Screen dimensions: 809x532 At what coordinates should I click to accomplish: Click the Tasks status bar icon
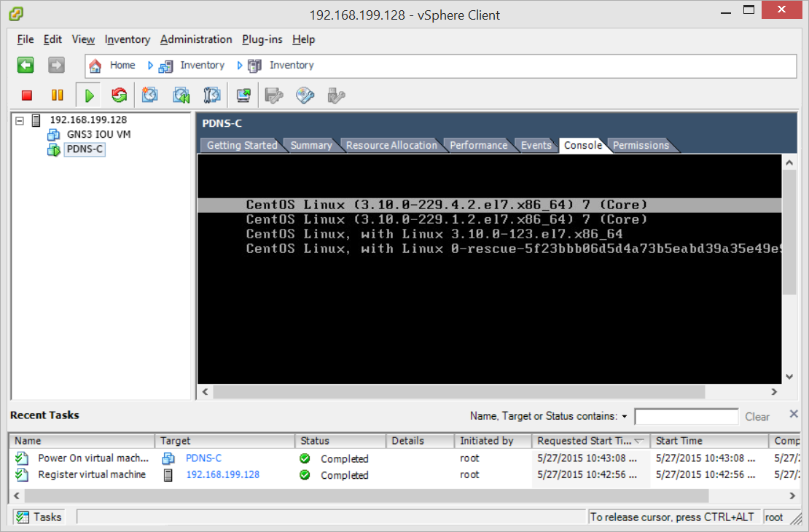[22, 517]
